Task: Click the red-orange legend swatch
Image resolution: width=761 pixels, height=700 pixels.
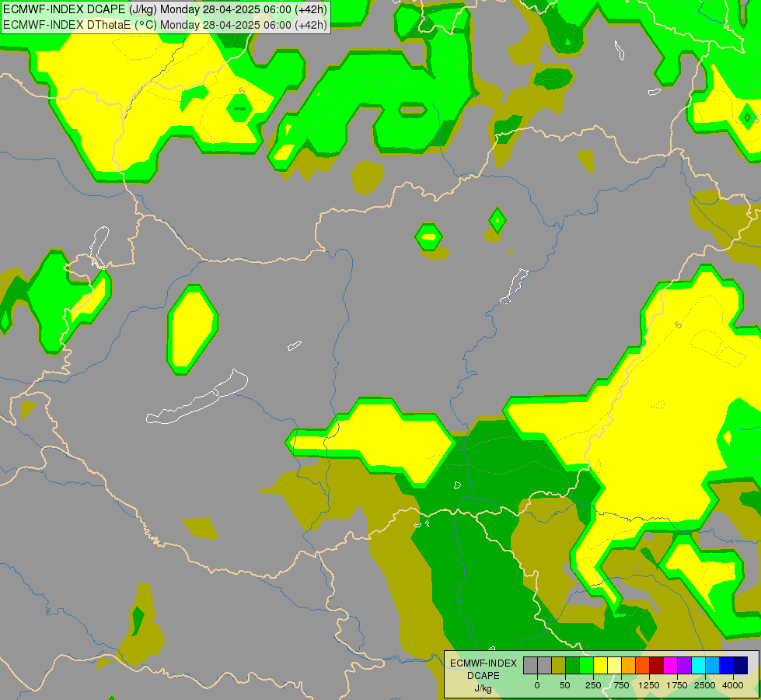Action: [643, 665]
